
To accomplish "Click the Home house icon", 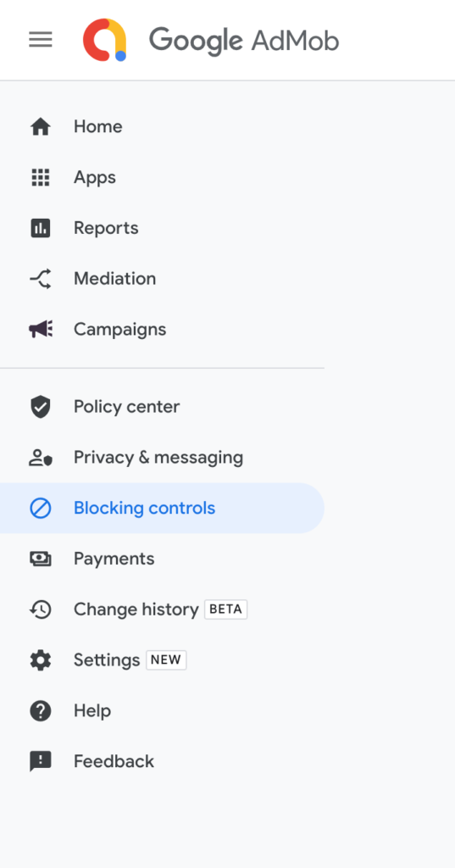I will pyautogui.click(x=41, y=127).
